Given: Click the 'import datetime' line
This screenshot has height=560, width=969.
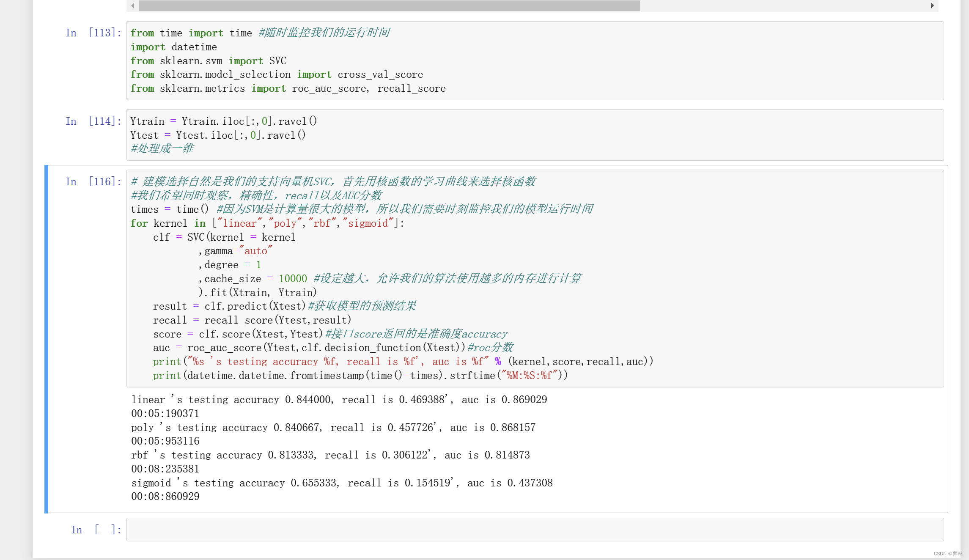Looking at the screenshot, I should tap(174, 47).
